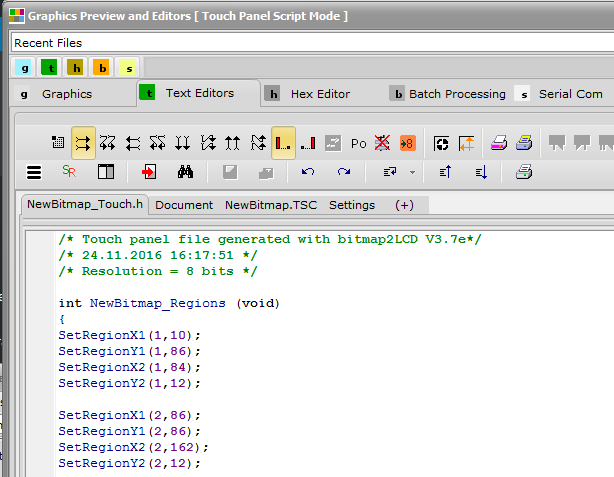Toggle left-to-right horizontal scan direction
The height and width of the screenshot is (477, 614).
click(83, 143)
